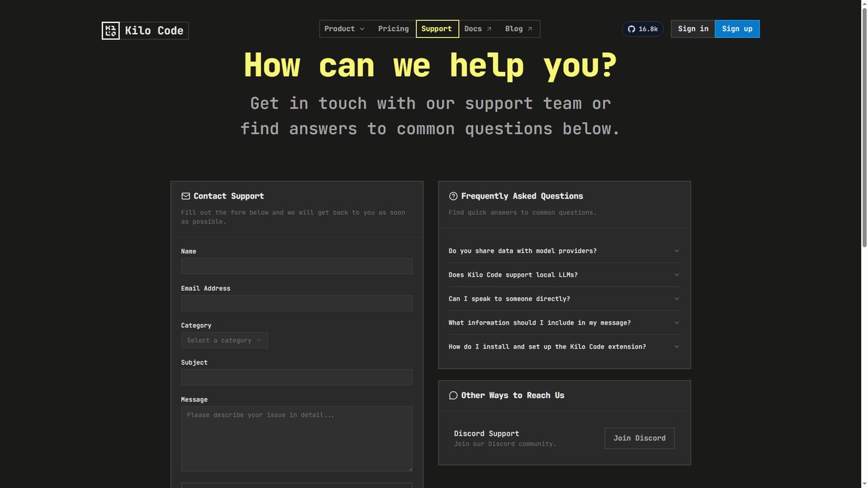Screen dimensions: 868x488
Task: Open the Select a category dropdown
Action: point(224,340)
